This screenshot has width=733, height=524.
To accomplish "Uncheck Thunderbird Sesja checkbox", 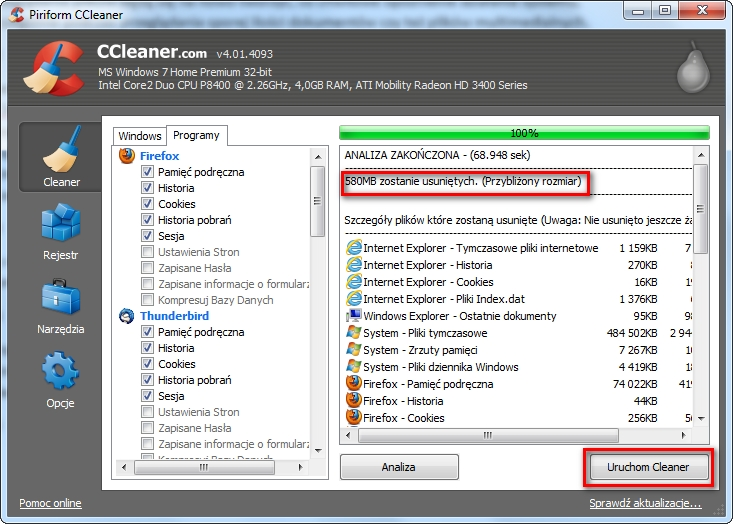I will coord(147,395).
